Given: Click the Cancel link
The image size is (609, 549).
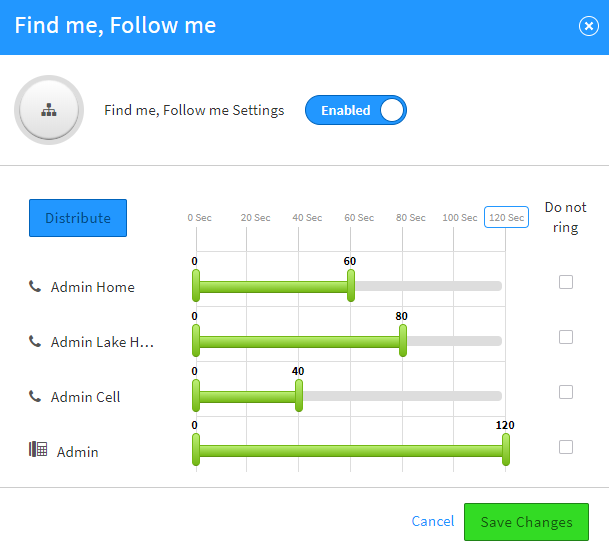Looking at the screenshot, I should click(433, 521).
